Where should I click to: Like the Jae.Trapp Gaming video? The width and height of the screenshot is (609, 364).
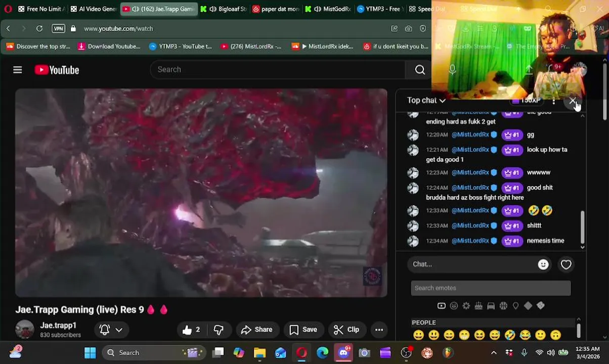pyautogui.click(x=192, y=330)
